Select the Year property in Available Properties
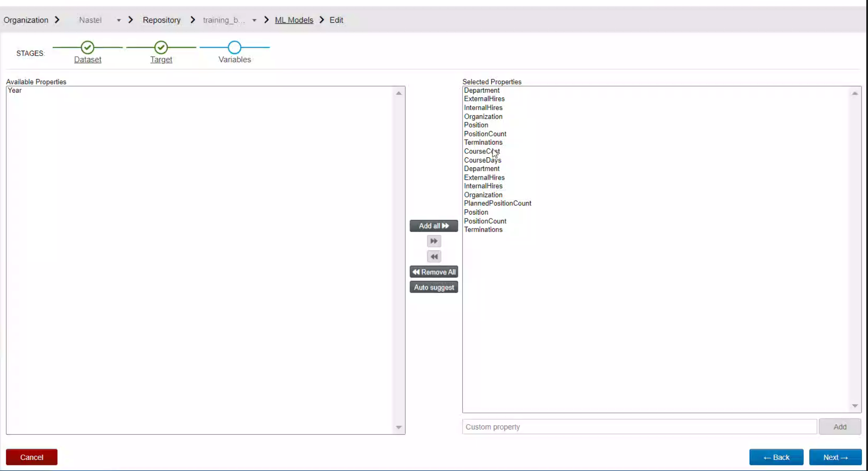This screenshot has width=868, height=471. point(14,90)
